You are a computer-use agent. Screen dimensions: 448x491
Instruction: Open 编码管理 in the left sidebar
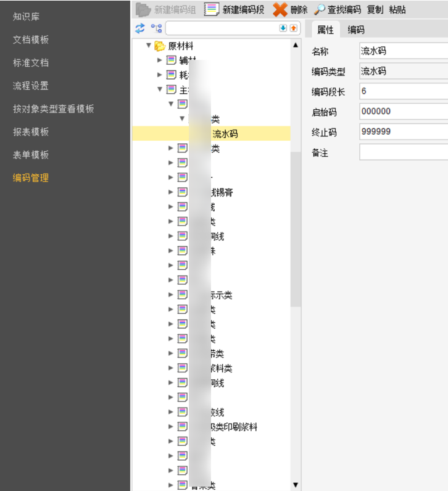coord(31,178)
